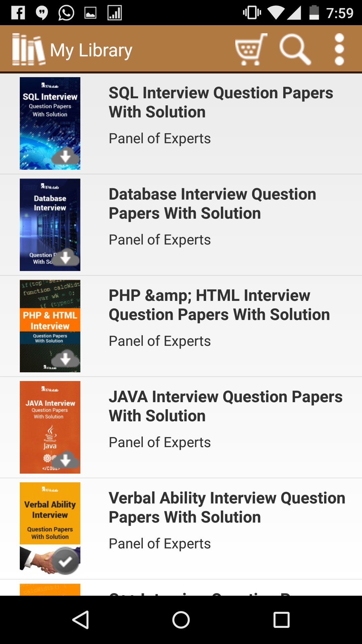Tap the search magnifier icon

[295, 49]
